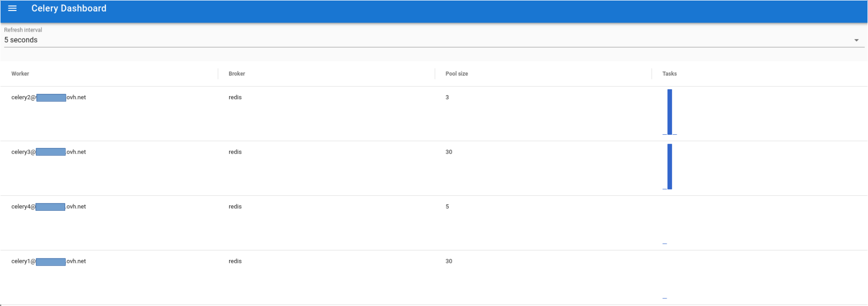Select the celery2 worker name
The height and width of the screenshot is (306, 868).
click(x=49, y=98)
